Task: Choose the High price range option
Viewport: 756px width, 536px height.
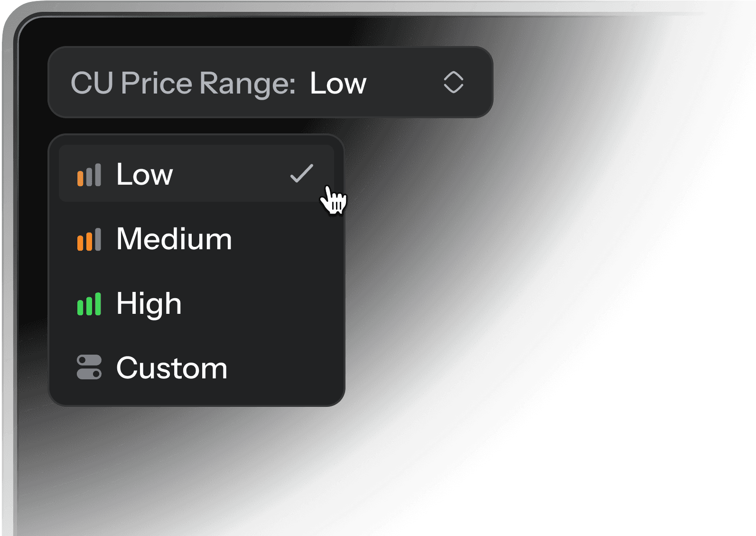Action: click(149, 304)
